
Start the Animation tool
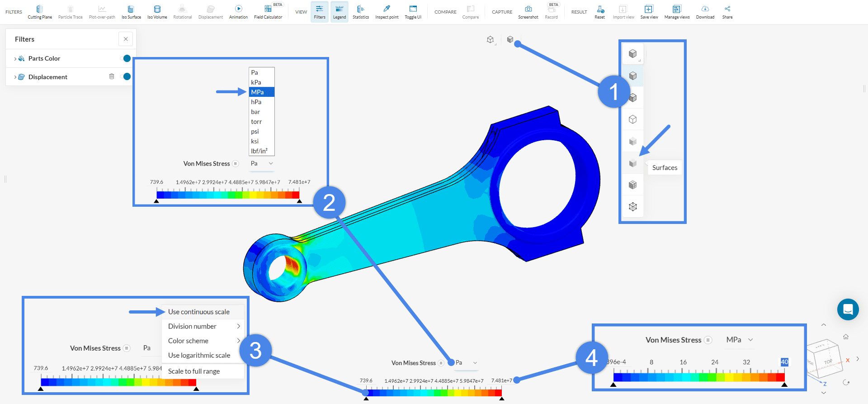click(238, 12)
